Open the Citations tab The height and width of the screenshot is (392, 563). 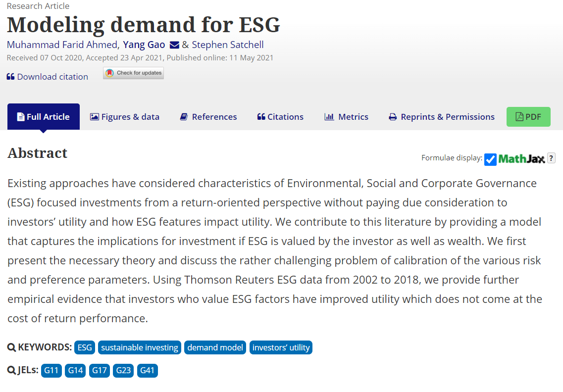[280, 117]
